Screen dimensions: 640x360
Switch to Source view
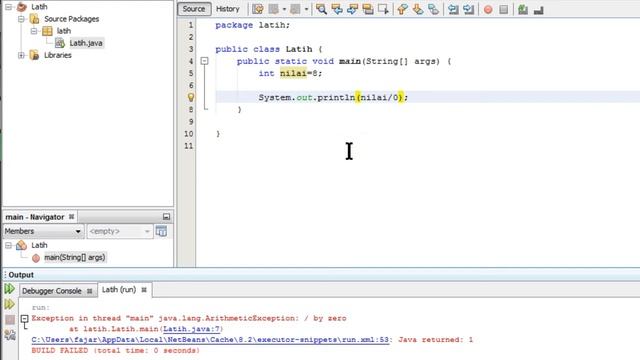(194, 9)
